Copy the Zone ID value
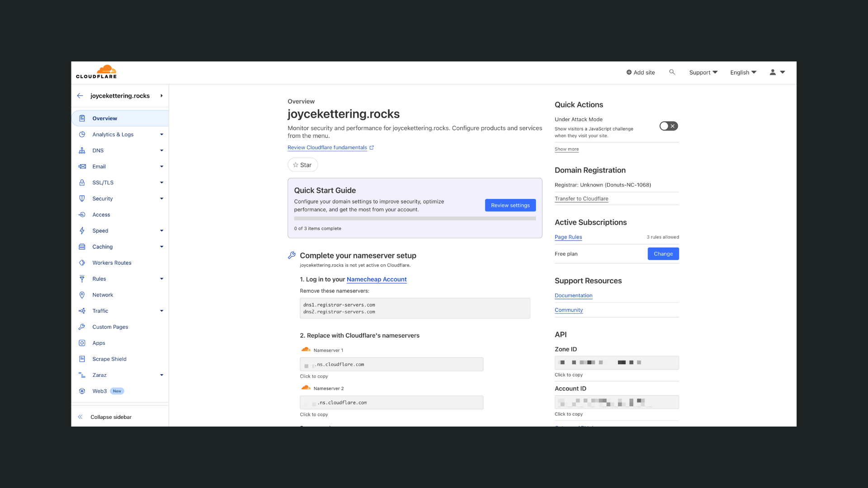 (x=617, y=362)
